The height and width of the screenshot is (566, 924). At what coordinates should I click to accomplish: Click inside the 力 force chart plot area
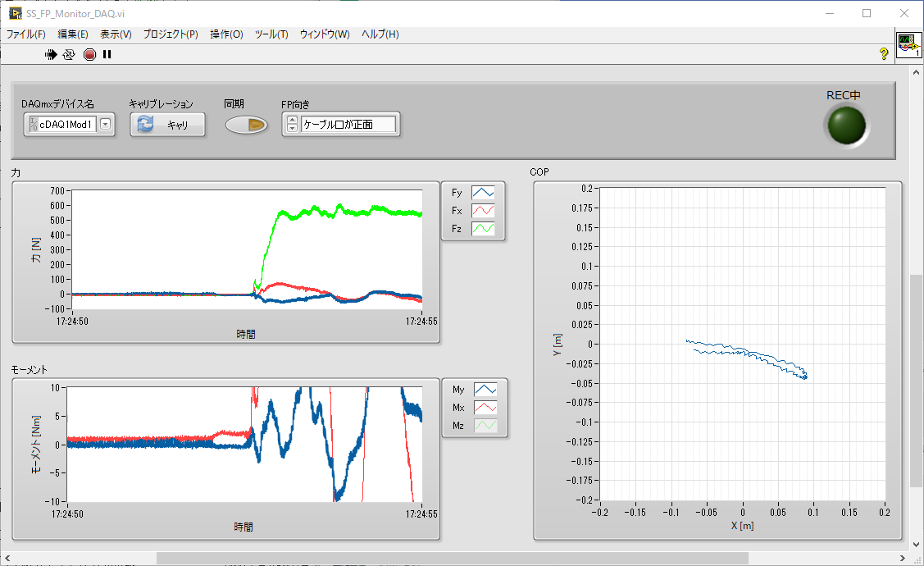coord(247,249)
